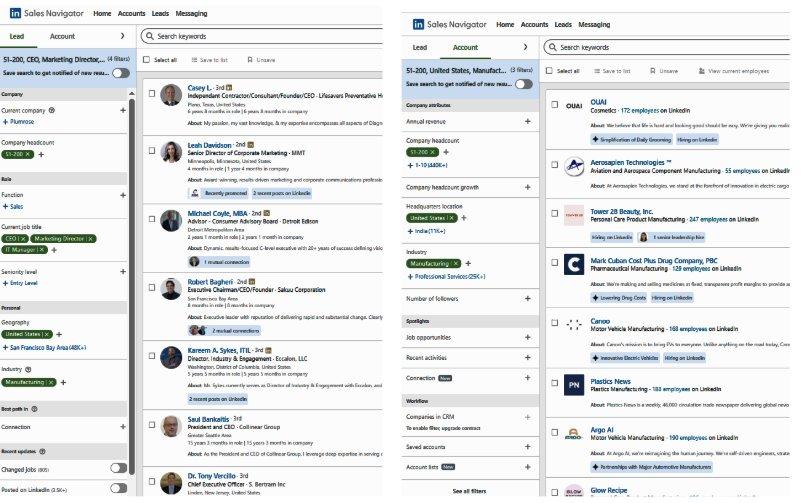Expand the Current company filter

pyautogui.click(x=123, y=110)
